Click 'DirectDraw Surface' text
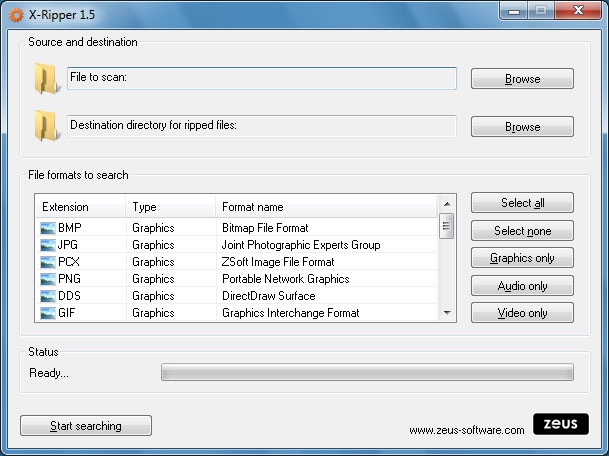The width and height of the screenshot is (609, 456). click(268, 296)
